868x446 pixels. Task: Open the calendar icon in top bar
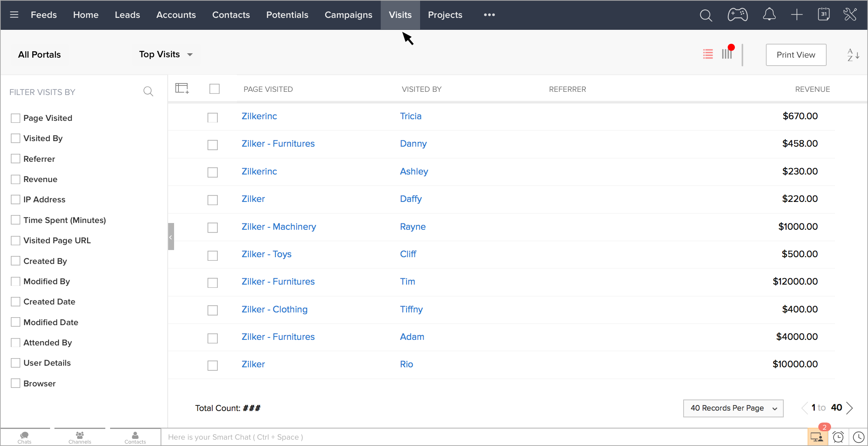(x=823, y=15)
